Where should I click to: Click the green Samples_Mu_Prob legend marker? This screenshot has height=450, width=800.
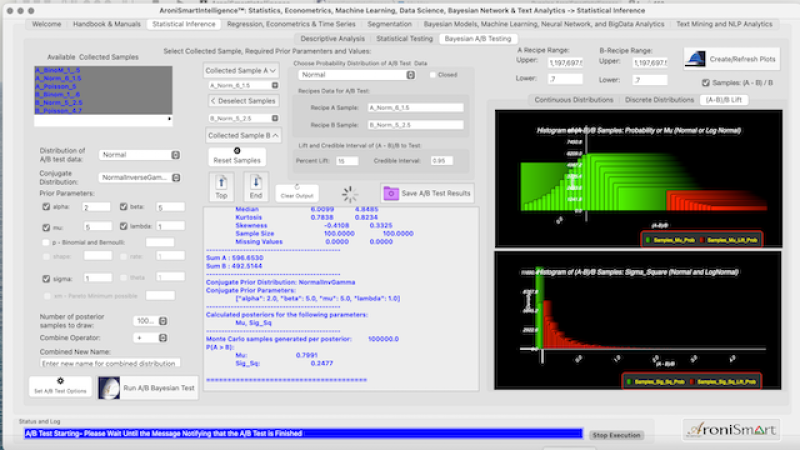point(648,240)
